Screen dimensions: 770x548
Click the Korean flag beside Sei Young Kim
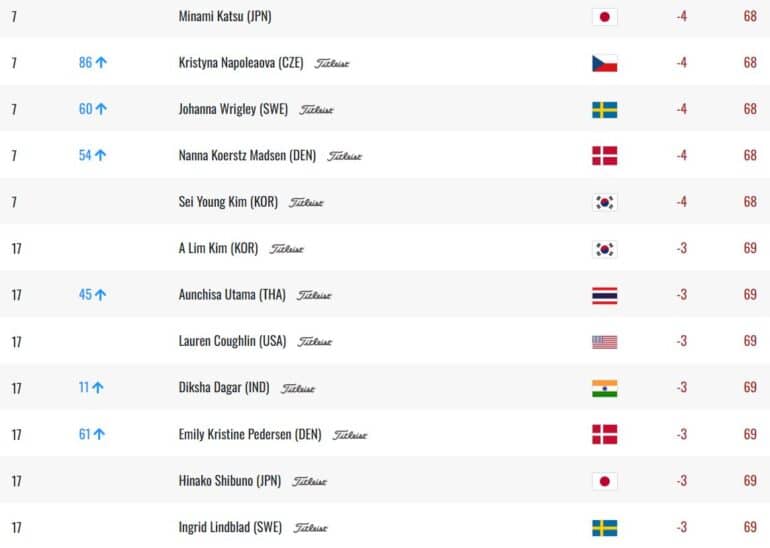coord(605,202)
